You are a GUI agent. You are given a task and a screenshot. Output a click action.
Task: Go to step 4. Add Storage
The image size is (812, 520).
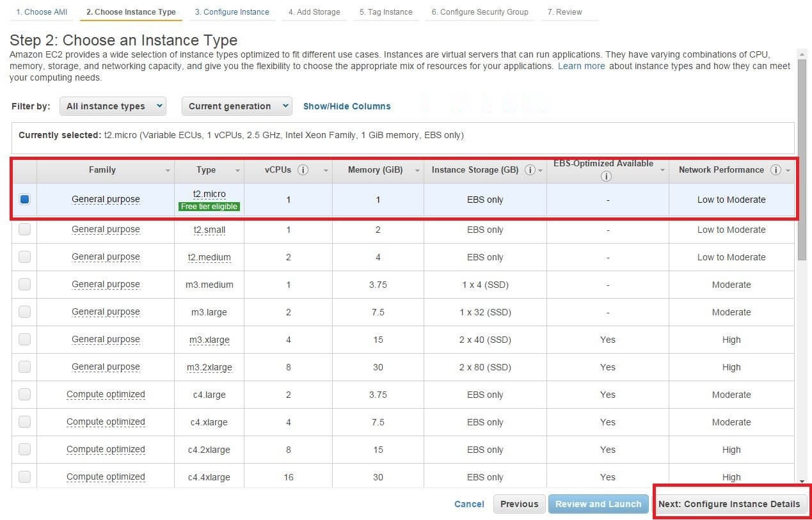pos(314,12)
